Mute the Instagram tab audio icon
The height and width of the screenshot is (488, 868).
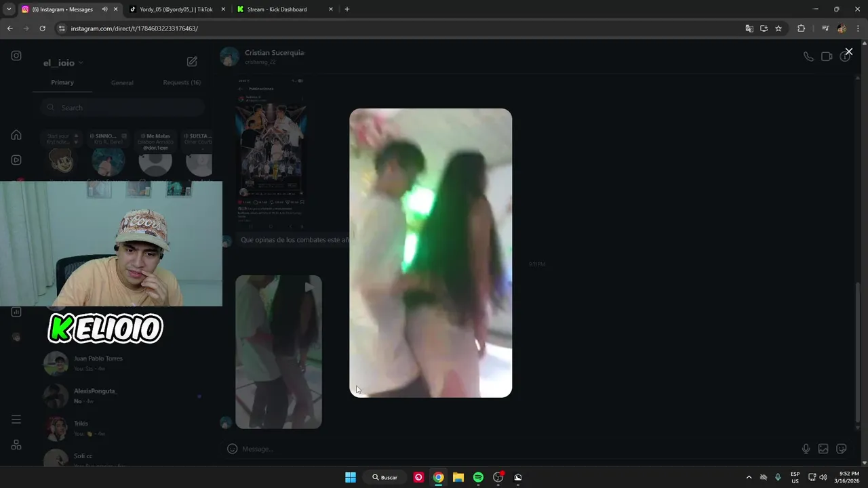pos(104,9)
